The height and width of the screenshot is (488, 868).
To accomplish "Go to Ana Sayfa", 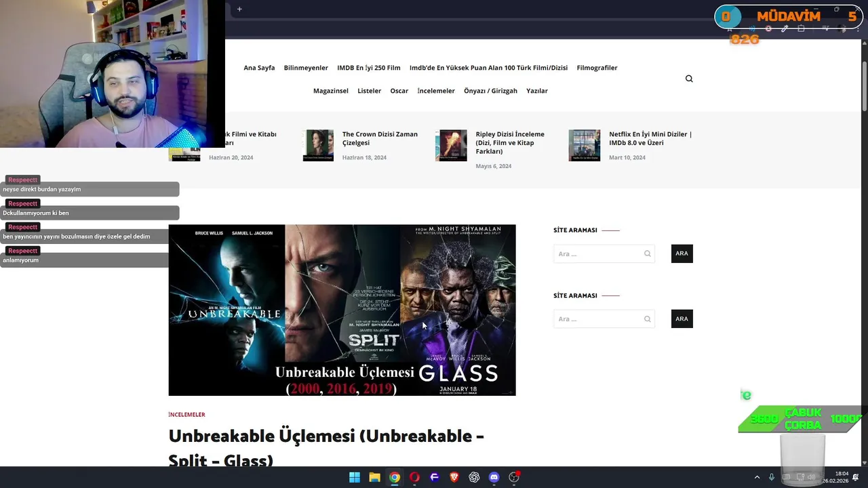I will point(259,68).
